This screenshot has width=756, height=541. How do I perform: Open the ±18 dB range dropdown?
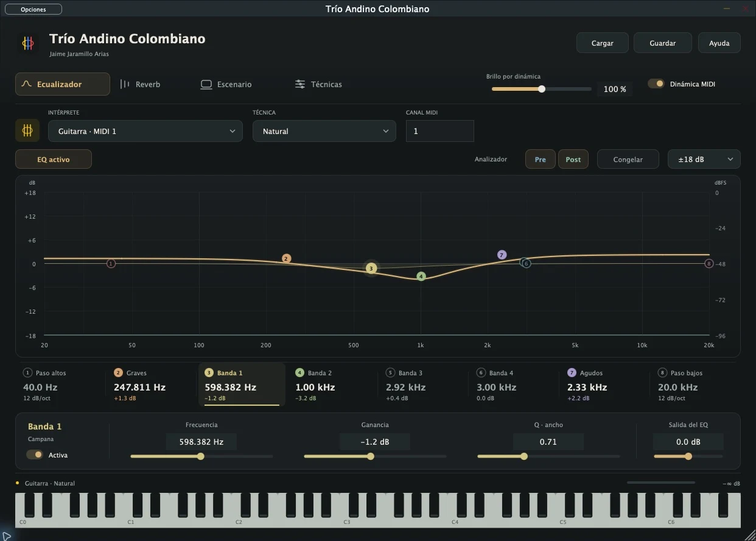tap(704, 160)
